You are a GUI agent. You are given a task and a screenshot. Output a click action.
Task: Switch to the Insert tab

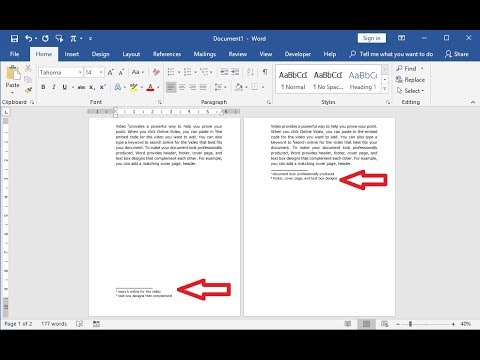click(x=72, y=54)
